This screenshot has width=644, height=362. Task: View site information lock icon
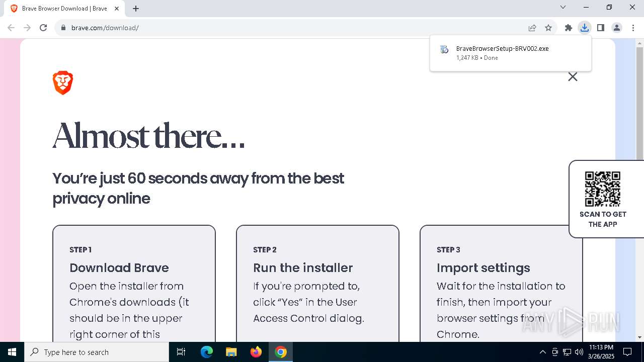pos(63,28)
